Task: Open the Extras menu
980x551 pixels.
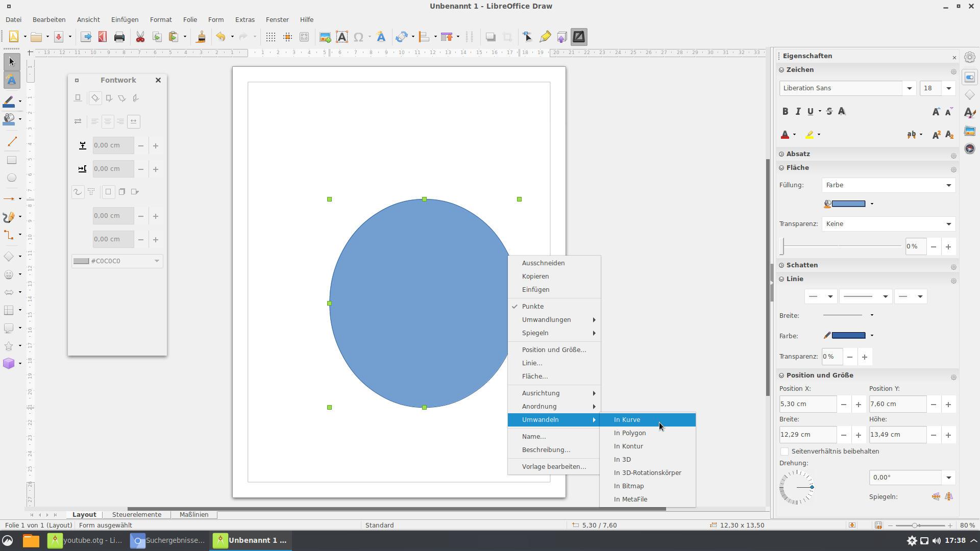Action: pos(244,19)
